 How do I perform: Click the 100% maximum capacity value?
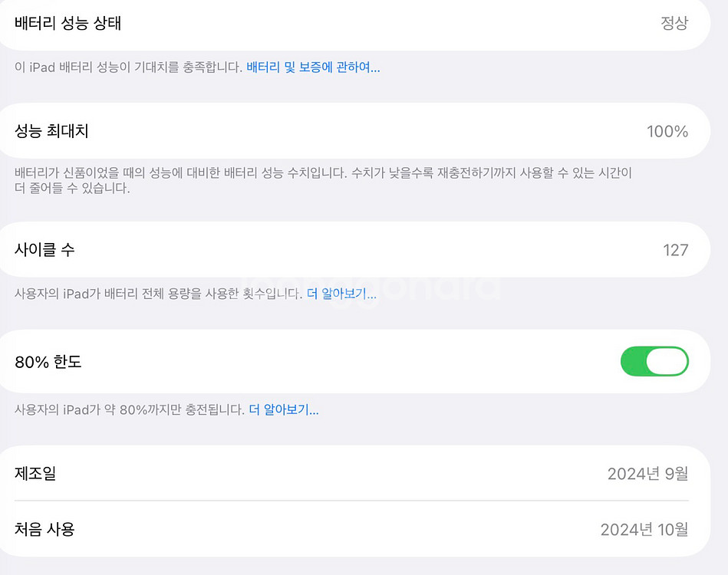pos(667,131)
